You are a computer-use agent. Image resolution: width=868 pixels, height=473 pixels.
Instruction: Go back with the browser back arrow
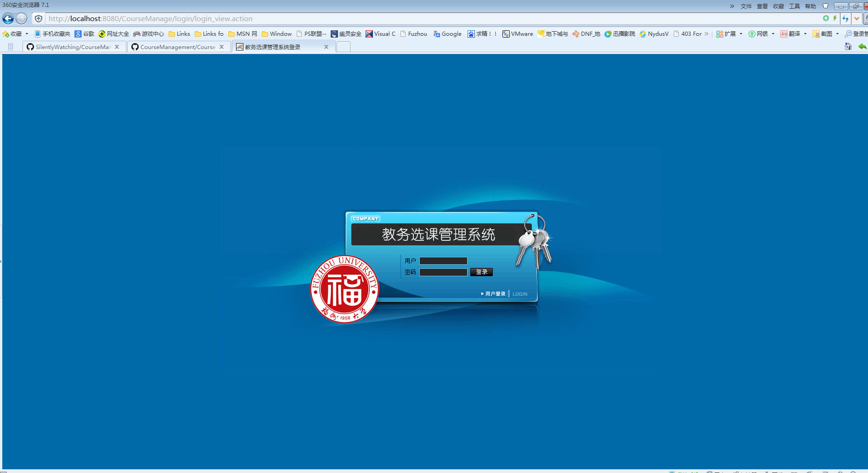point(8,18)
